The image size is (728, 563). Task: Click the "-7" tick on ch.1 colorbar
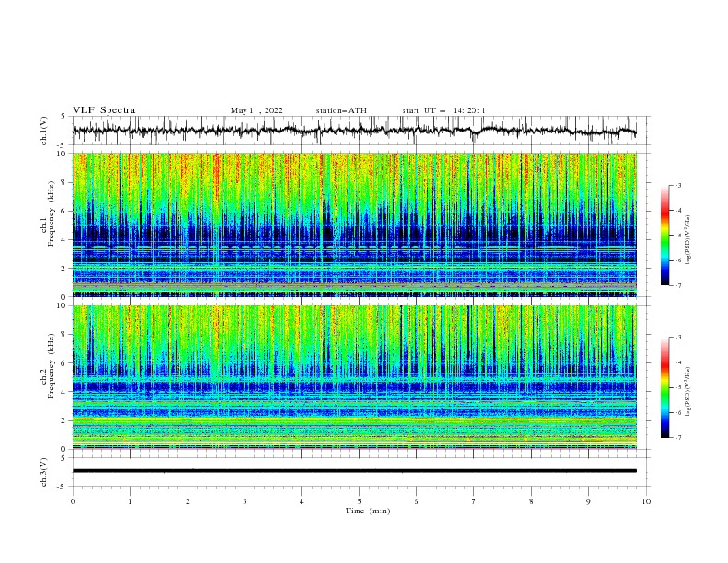[678, 285]
